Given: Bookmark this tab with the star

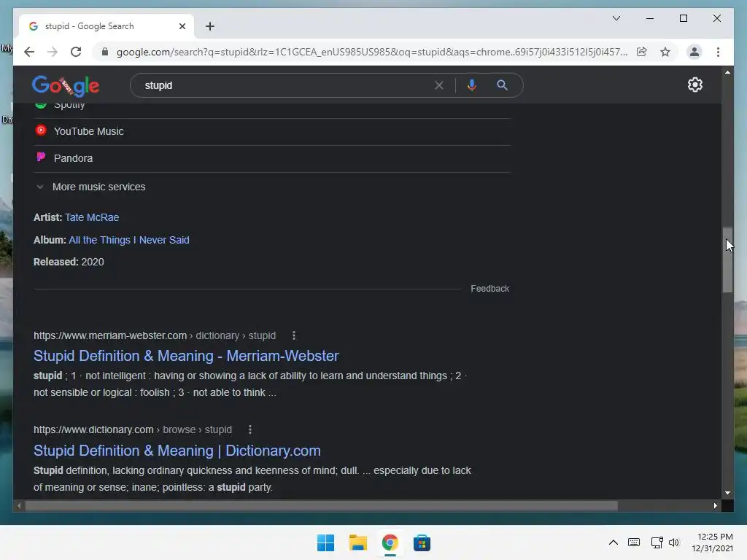Looking at the screenshot, I should pyautogui.click(x=665, y=52).
